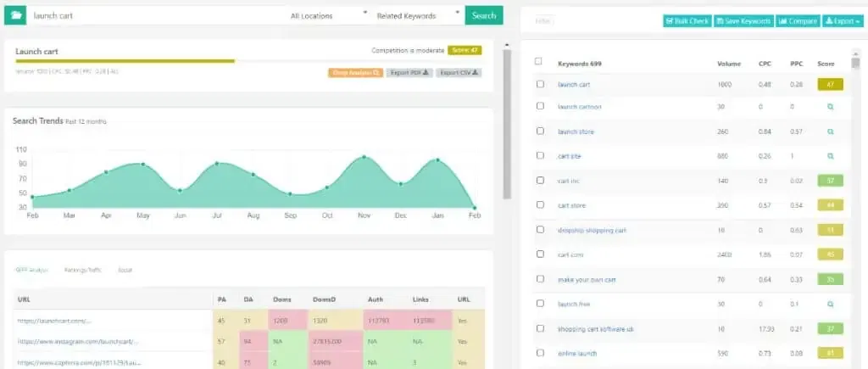Open magnifier score lookup for cart site
868x369 pixels.
(830, 156)
